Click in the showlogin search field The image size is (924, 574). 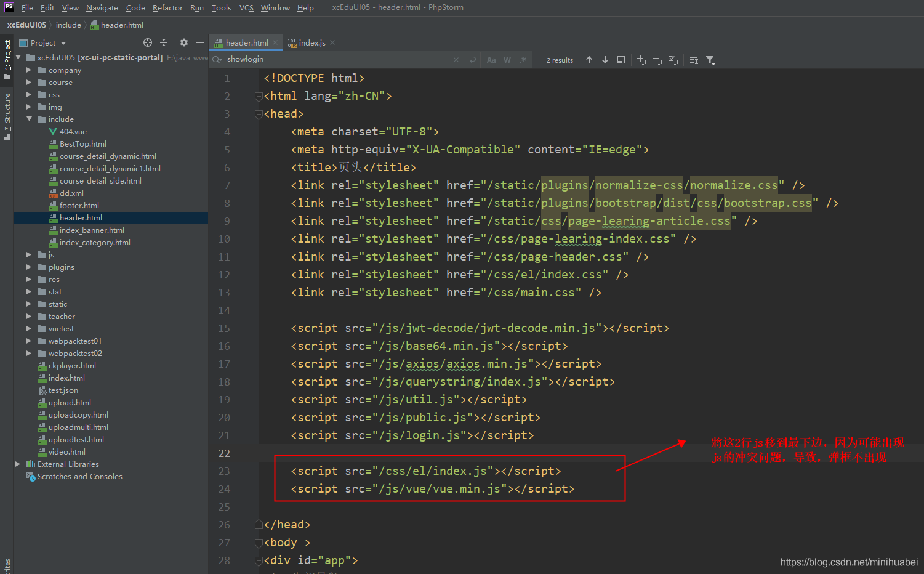pyautogui.click(x=339, y=60)
